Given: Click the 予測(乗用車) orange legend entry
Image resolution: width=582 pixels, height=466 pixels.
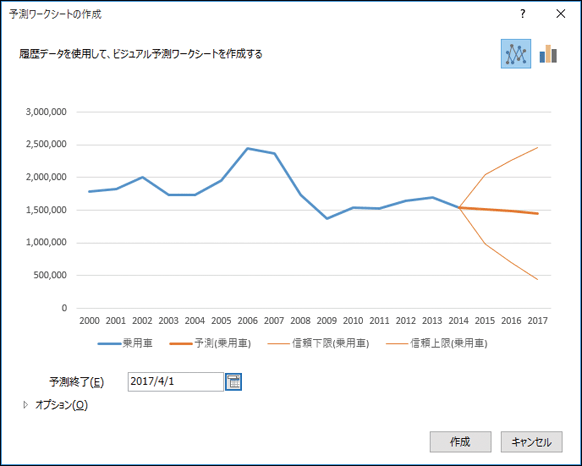Looking at the screenshot, I should click(210, 343).
